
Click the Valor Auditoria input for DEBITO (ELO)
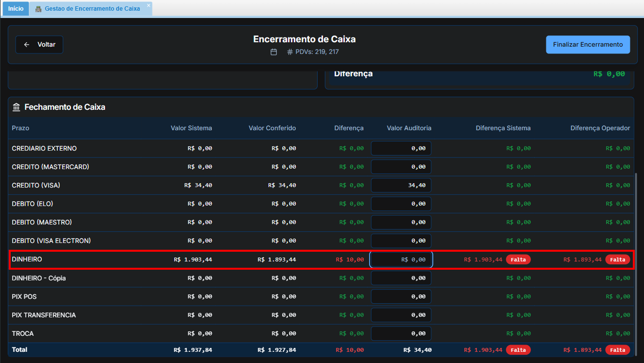pyautogui.click(x=401, y=204)
